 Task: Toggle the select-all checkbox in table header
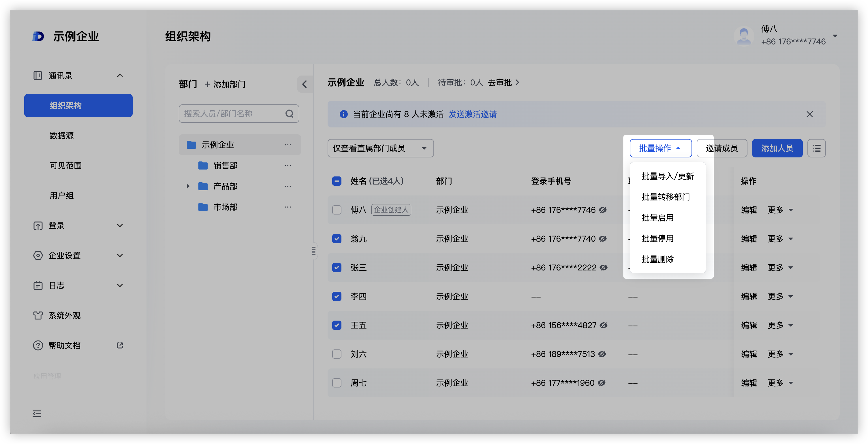[337, 181]
